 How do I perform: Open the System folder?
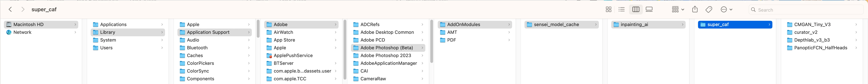coord(128,40)
